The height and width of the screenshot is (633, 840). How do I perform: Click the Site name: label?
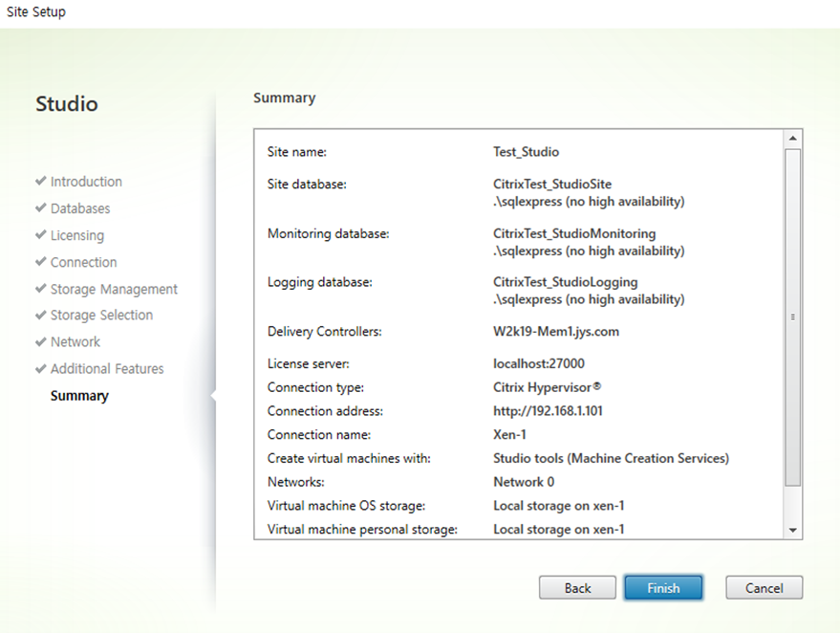pos(297,152)
